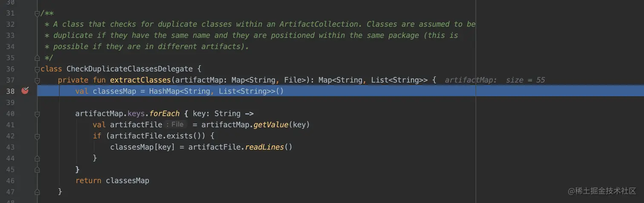
Task: Click the ': File' inlay type hint
Action: [x=176, y=125]
